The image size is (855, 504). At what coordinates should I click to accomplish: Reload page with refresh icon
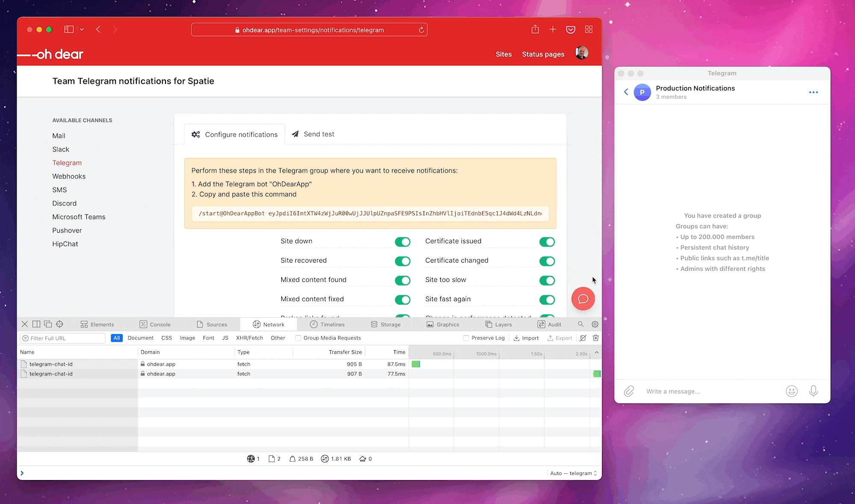pyautogui.click(x=421, y=30)
